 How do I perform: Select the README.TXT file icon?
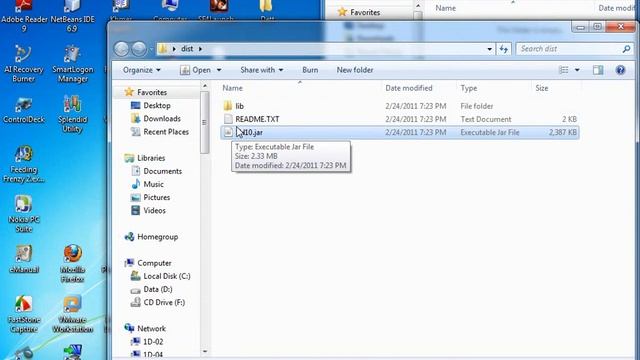[x=228, y=119]
